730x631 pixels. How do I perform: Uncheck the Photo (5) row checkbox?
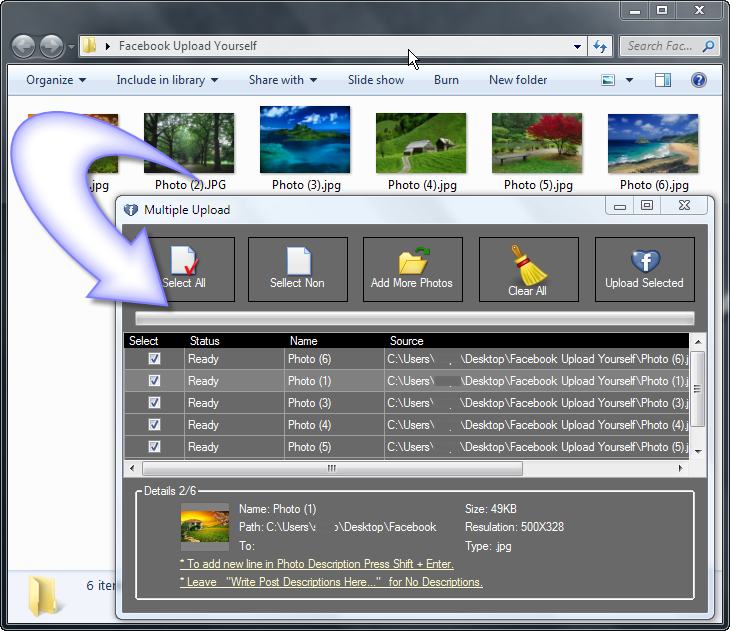tap(154, 447)
